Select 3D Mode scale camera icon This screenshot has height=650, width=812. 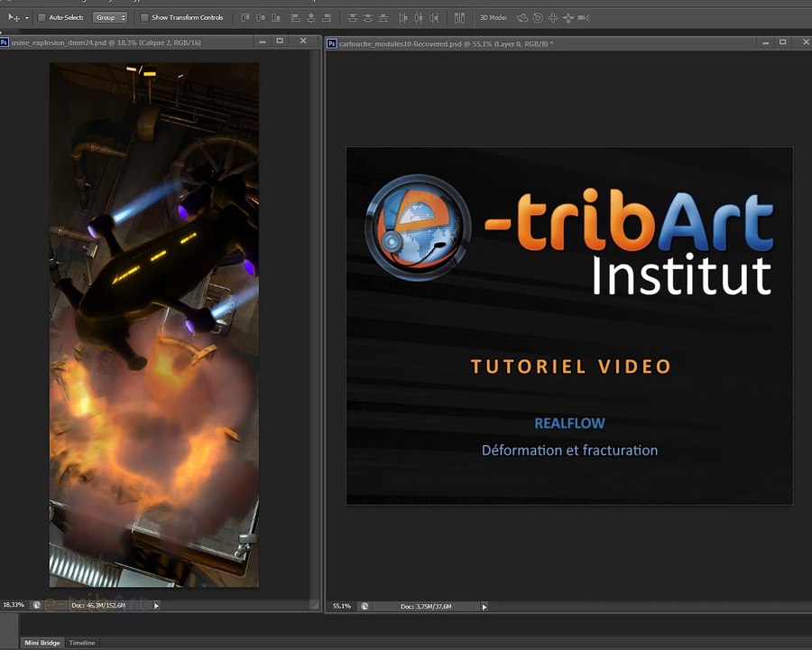click(584, 18)
